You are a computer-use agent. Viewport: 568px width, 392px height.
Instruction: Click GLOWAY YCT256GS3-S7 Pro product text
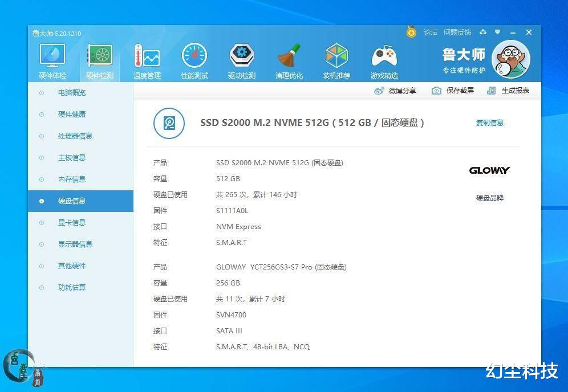(281, 267)
